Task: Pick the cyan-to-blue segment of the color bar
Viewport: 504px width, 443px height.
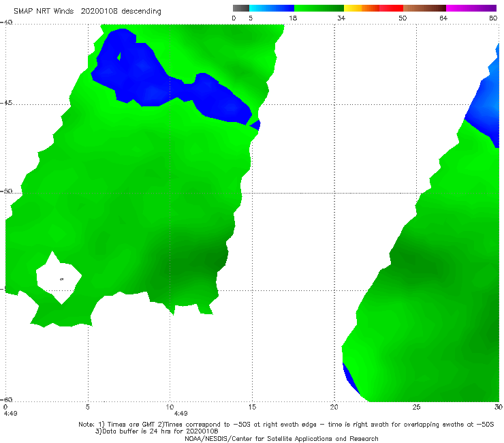Action: (x=272, y=8)
